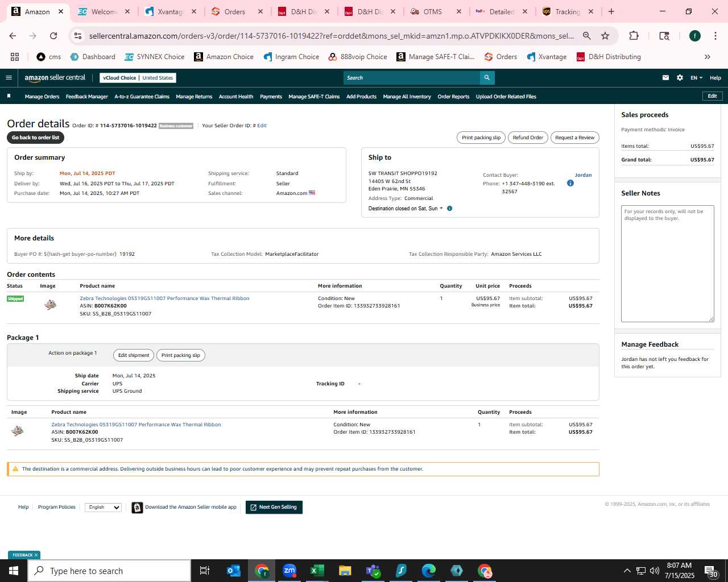Viewport: 728px width, 582px height.
Task: Bookmark this page with the star icon
Action: [x=605, y=36]
